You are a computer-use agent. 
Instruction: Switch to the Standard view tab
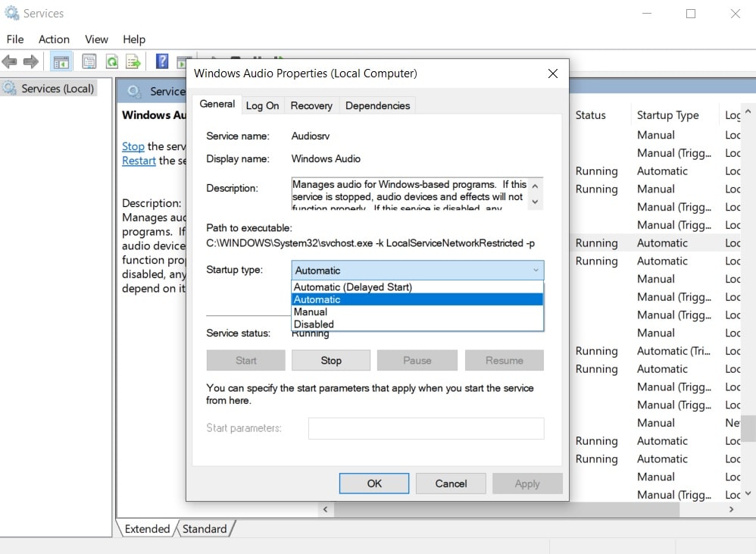(x=205, y=529)
